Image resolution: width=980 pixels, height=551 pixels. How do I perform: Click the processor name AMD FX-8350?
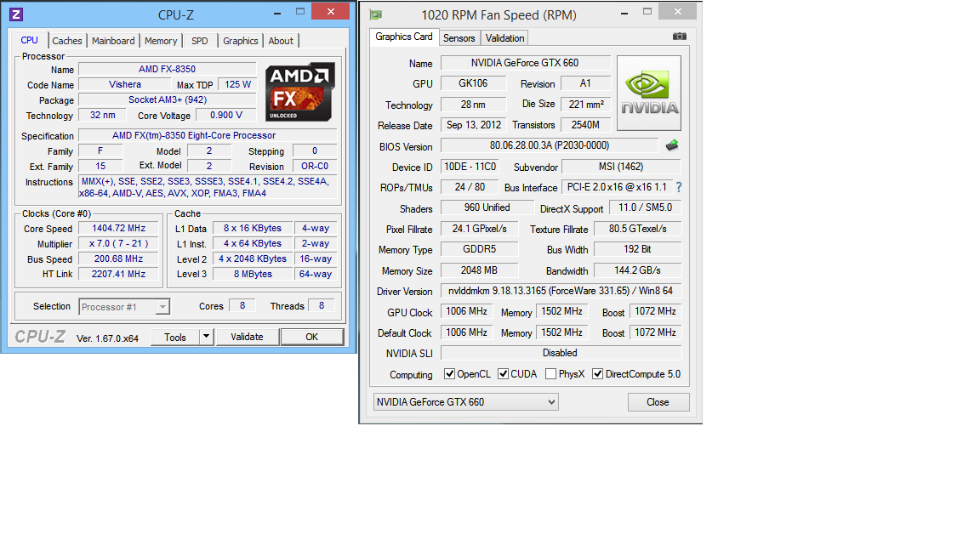(x=167, y=69)
